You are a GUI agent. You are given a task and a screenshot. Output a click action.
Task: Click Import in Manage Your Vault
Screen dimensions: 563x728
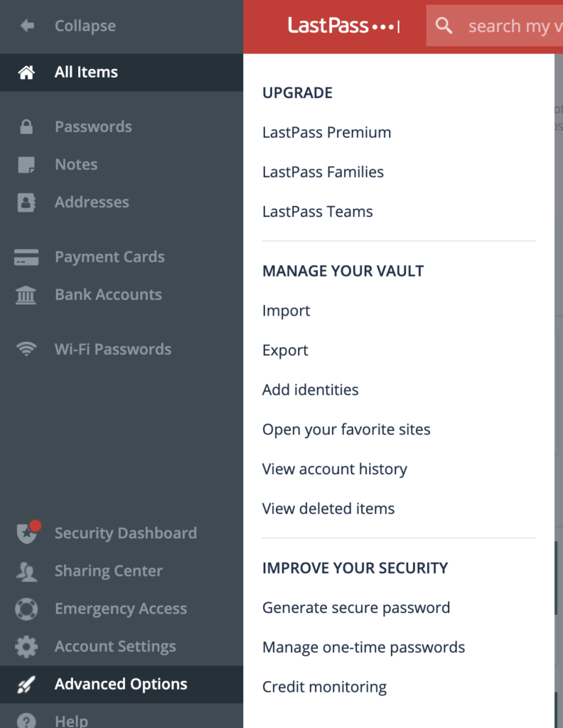coord(286,311)
